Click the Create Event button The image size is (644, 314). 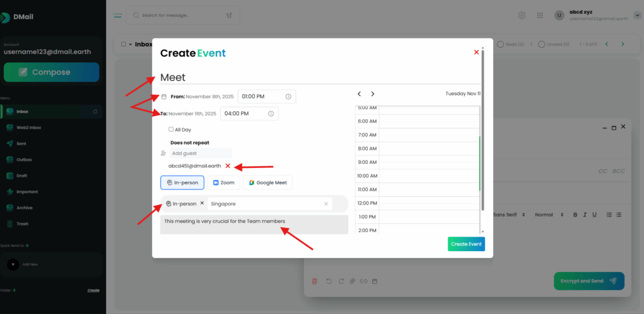466,244
